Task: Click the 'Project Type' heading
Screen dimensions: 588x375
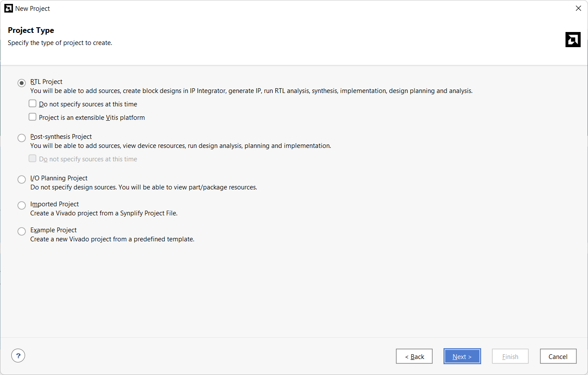Action: [x=31, y=30]
